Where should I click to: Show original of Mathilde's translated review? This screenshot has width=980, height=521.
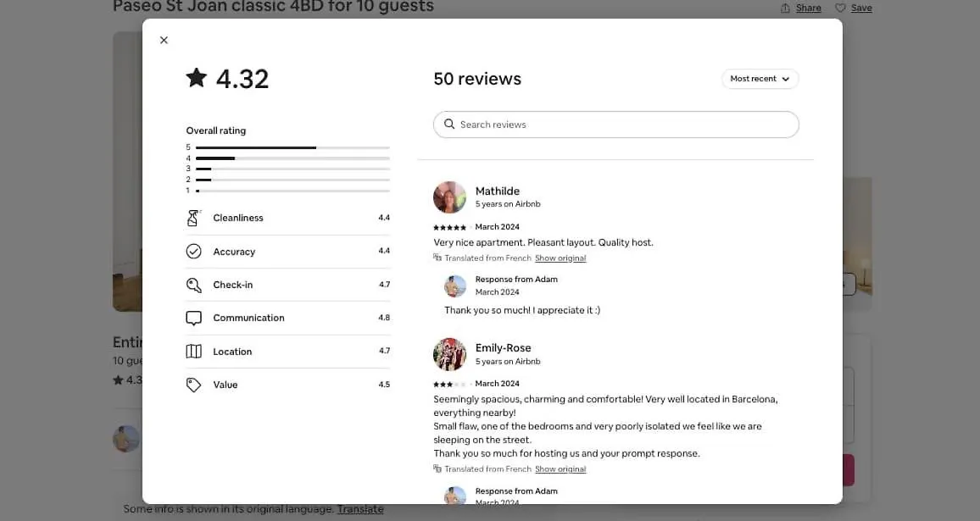click(x=560, y=258)
